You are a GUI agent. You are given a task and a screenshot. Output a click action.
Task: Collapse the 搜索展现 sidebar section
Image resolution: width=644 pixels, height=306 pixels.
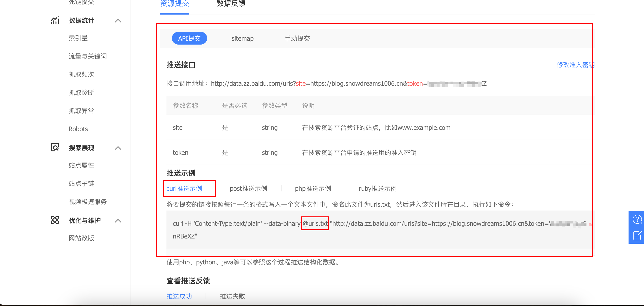[118, 148]
